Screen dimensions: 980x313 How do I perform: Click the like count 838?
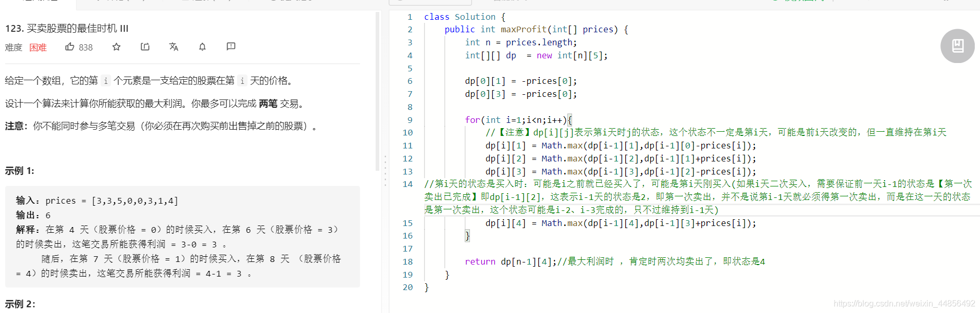tap(85, 47)
